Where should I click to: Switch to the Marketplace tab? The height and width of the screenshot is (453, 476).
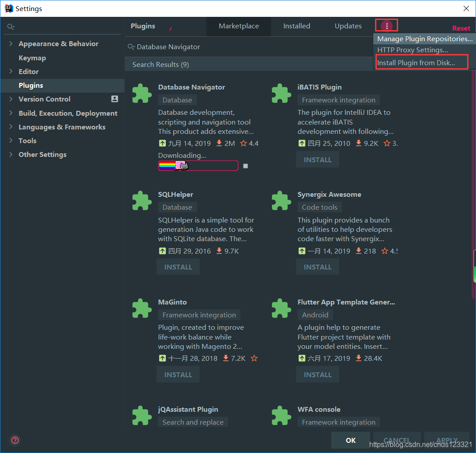point(239,26)
